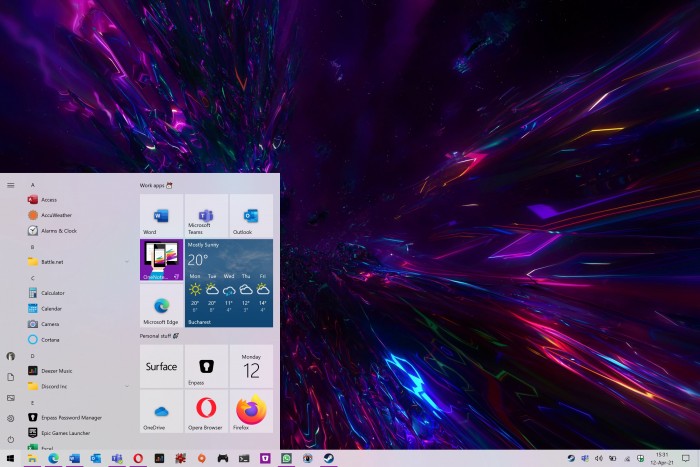Click the Power button in Start sidebar

(x=10, y=439)
